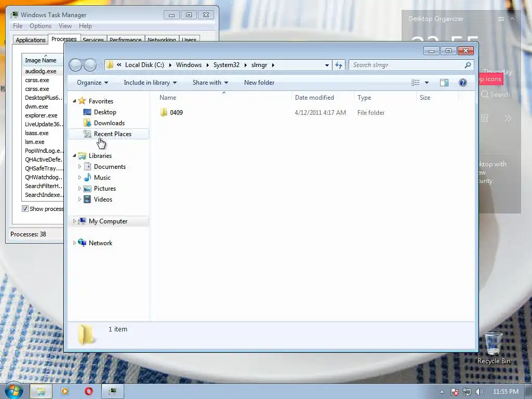This screenshot has height=399, width=532.
Task: Expand the Documents library arrow
Action: pyautogui.click(x=79, y=167)
